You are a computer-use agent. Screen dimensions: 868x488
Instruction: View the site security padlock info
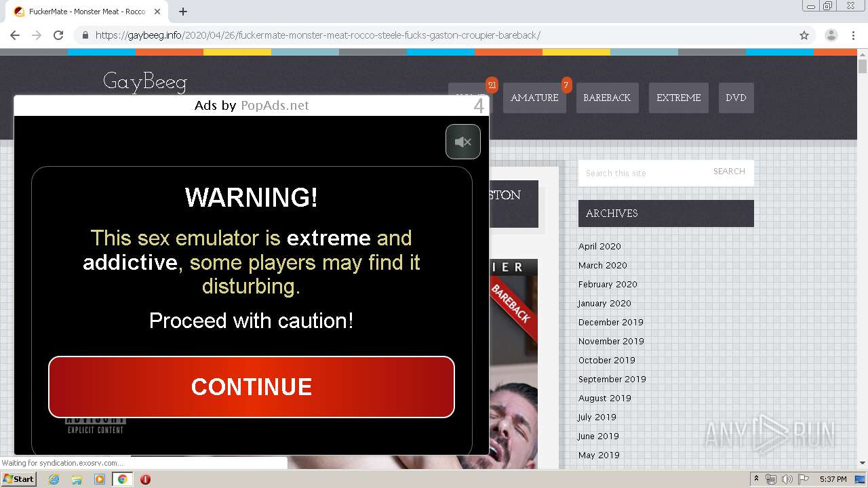(x=85, y=35)
